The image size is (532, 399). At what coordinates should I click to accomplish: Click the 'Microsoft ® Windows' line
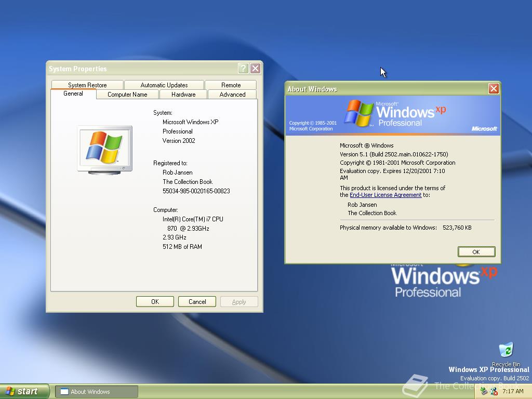[x=366, y=145]
